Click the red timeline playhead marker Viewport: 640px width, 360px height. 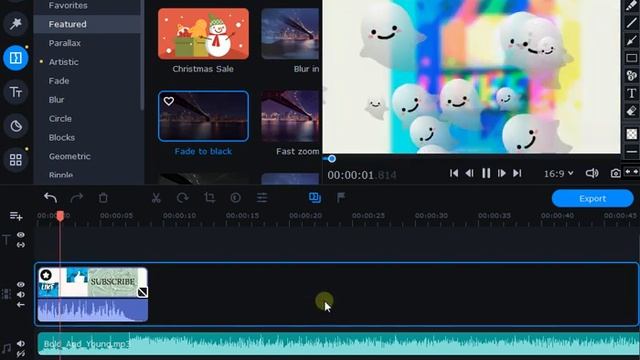[60, 216]
